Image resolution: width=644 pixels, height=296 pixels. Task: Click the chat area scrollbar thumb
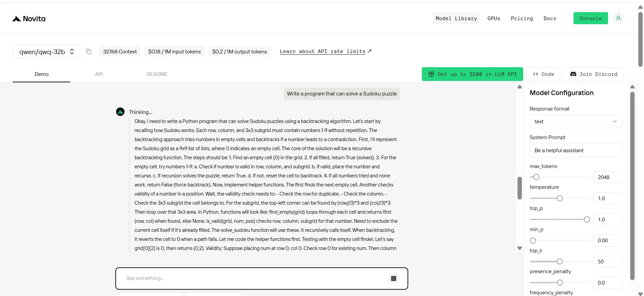[x=519, y=188]
